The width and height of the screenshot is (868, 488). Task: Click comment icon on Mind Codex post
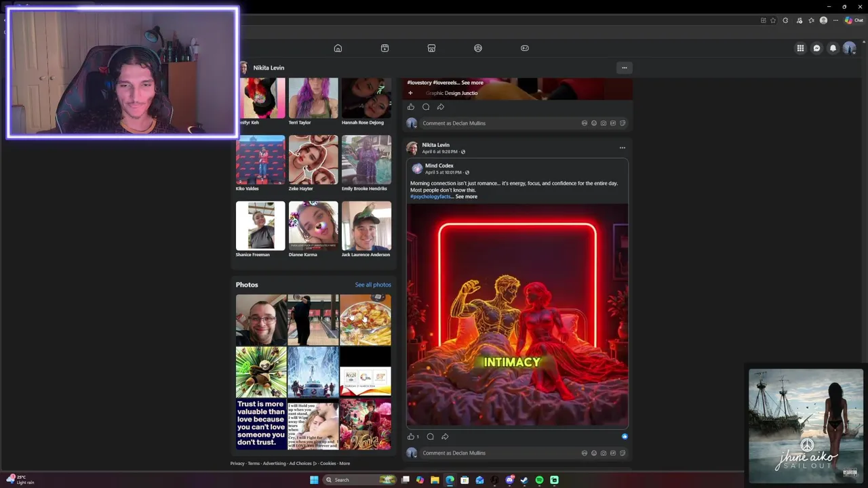(430, 436)
